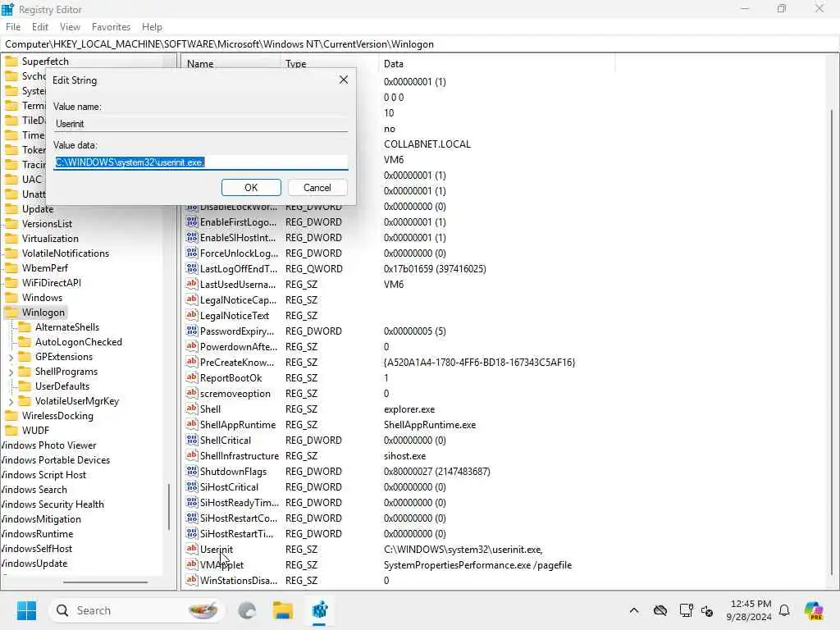The height and width of the screenshot is (630, 840).
Task: Select the WinStationsDisa... value
Action: pos(239,581)
